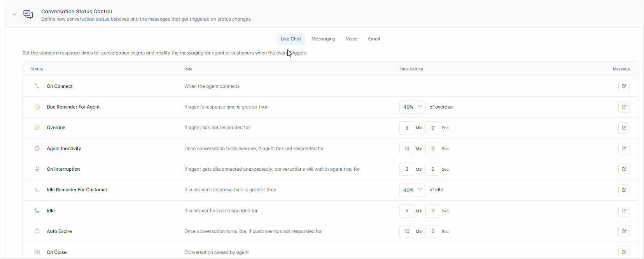
Task: Click the On Close status icon
Action: point(37,252)
